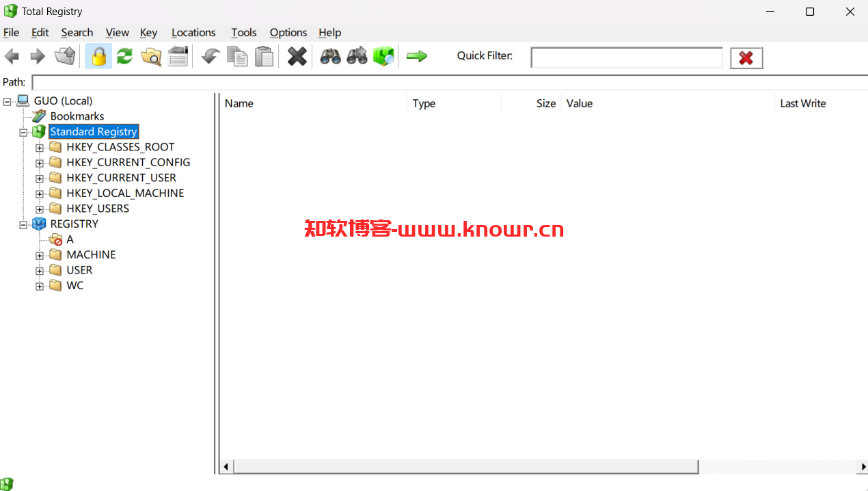Paste using the clipboard icon
The height and width of the screenshot is (491, 868).
(x=264, y=56)
